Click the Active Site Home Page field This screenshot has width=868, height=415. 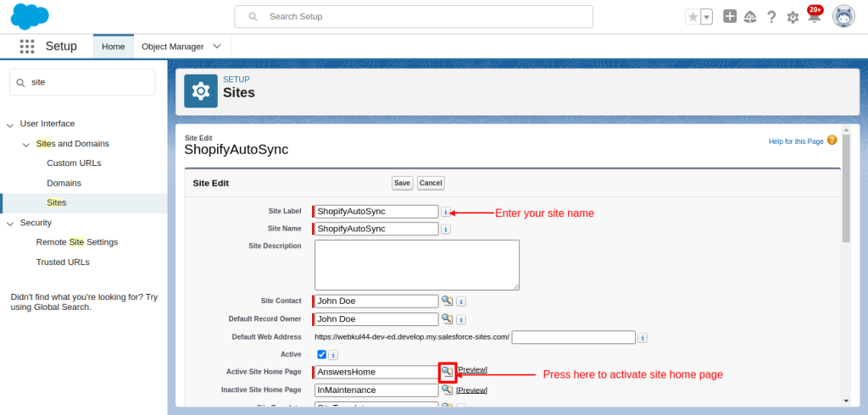376,372
